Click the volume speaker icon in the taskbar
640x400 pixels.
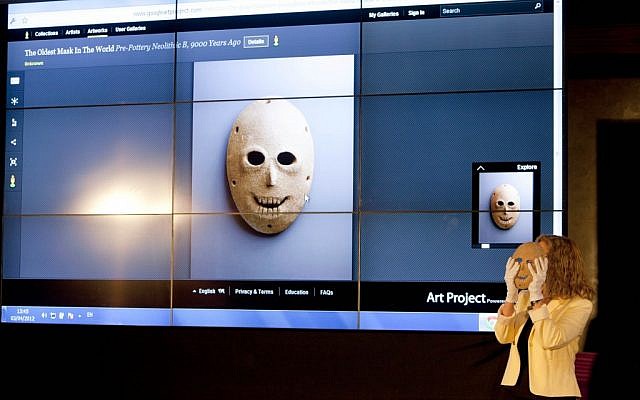point(44,315)
